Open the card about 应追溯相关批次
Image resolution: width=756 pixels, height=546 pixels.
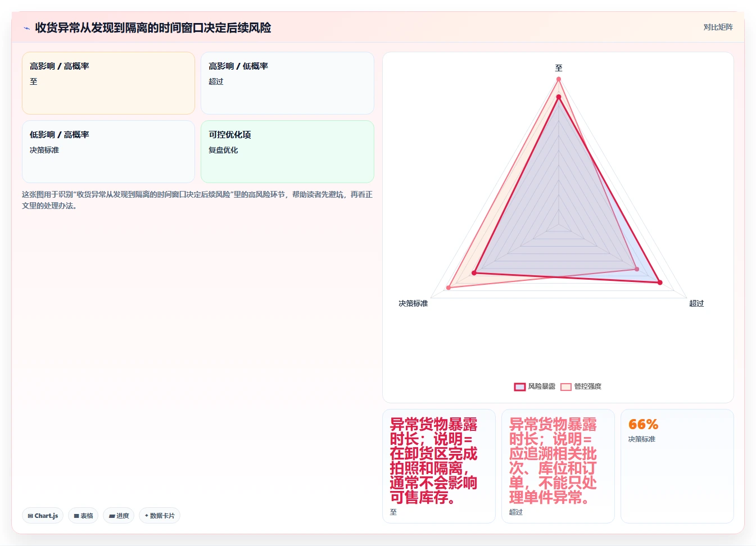[x=558, y=466]
